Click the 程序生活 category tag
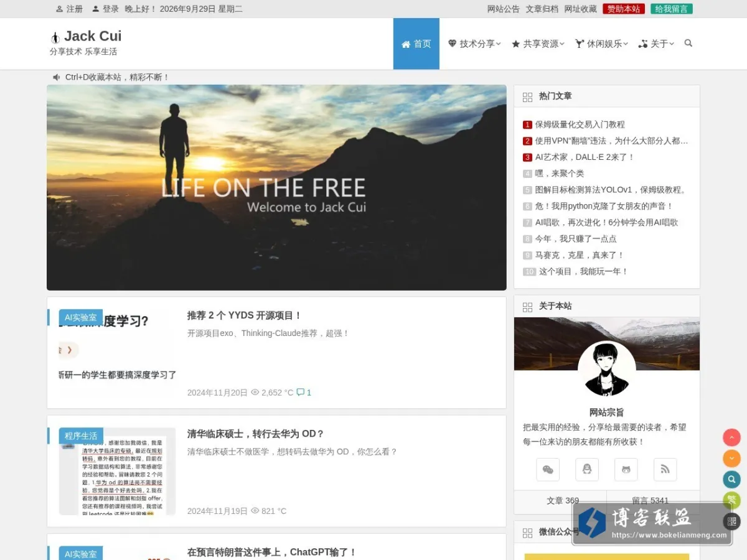 (81, 436)
